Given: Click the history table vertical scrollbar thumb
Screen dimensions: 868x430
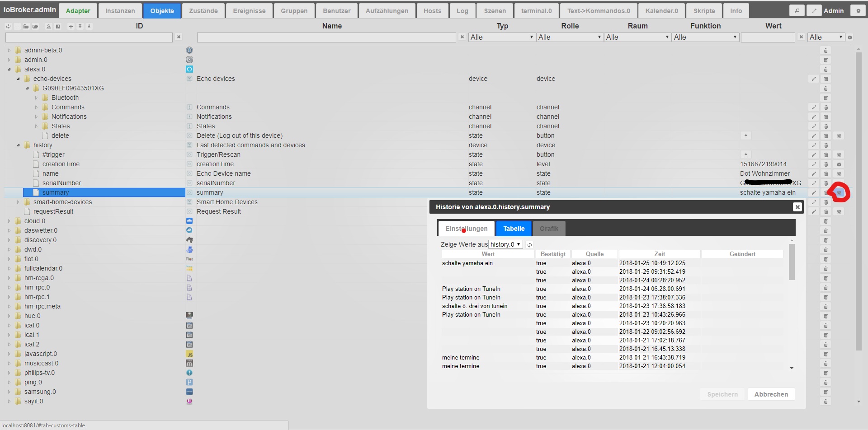Looking at the screenshot, I should [x=792, y=262].
